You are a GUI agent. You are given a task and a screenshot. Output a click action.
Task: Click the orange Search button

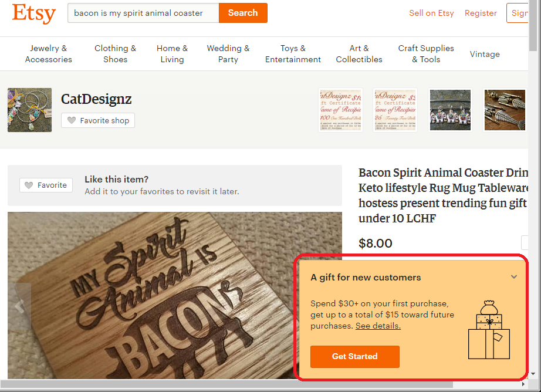point(243,13)
